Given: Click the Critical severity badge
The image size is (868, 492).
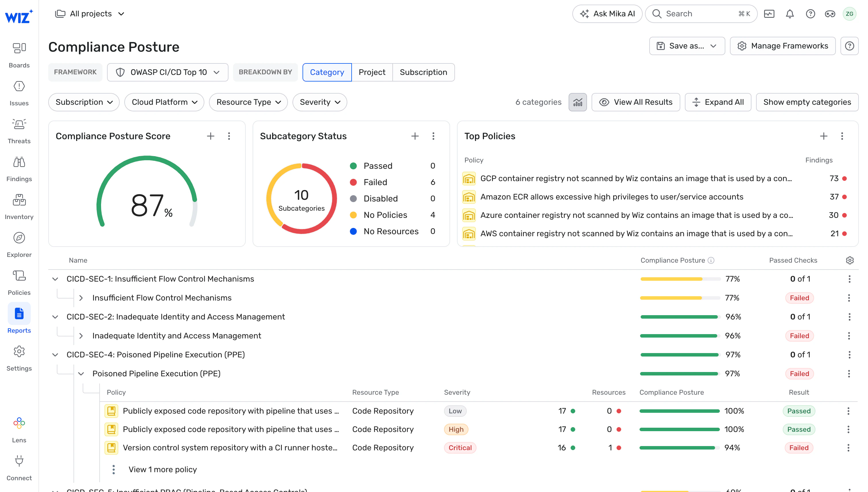Looking at the screenshot, I should 460,448.
